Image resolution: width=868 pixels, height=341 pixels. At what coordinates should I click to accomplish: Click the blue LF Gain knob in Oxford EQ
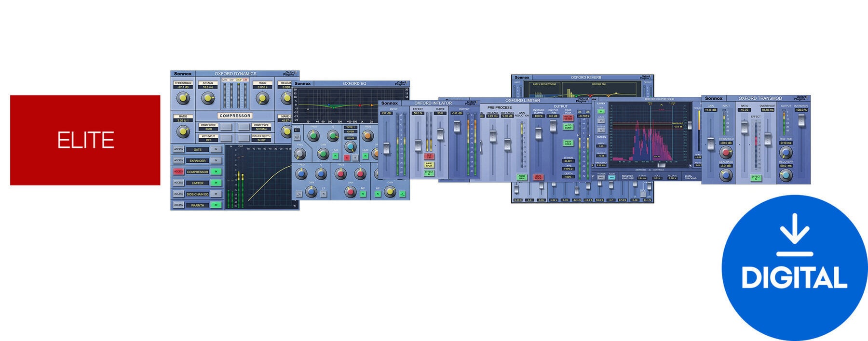click(312, 191)
